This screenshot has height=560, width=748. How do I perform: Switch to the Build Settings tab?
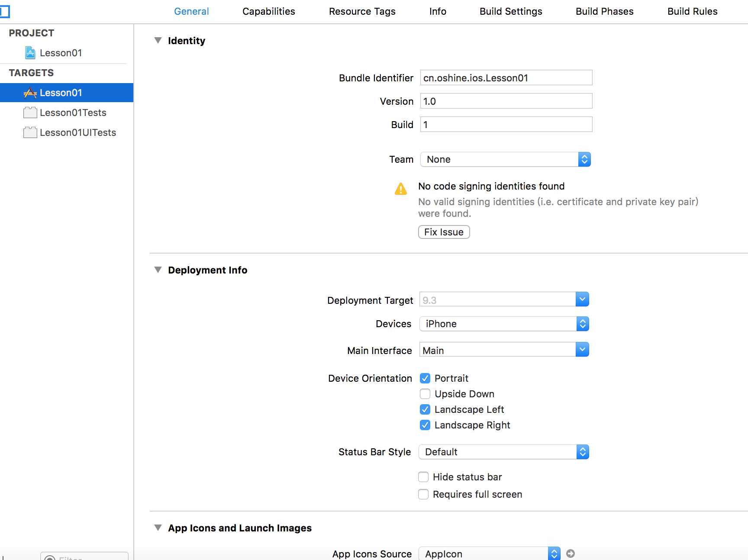pos(511,12)
